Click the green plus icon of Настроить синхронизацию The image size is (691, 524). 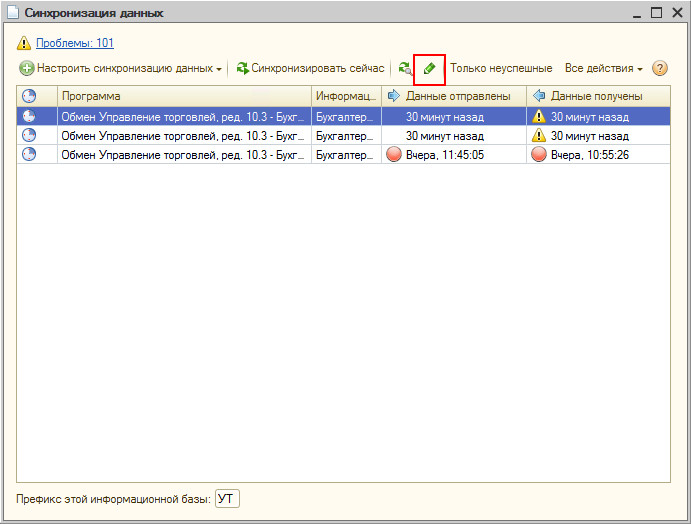(x=26, y=68)
